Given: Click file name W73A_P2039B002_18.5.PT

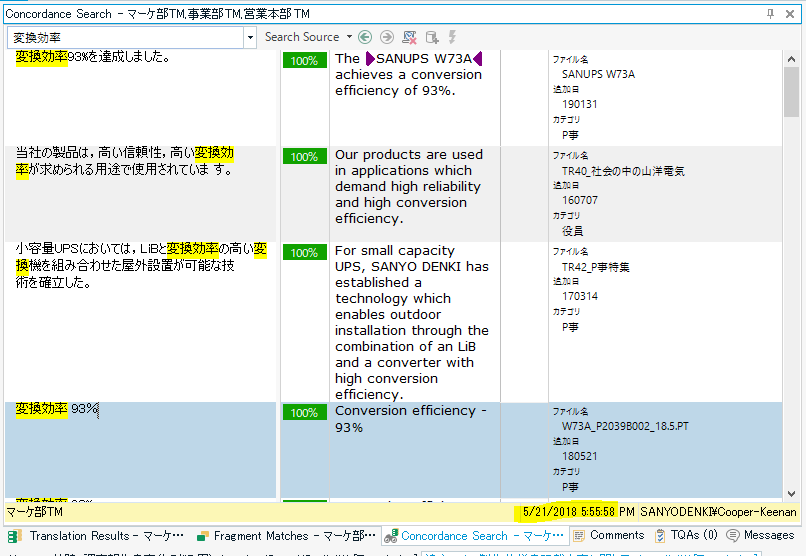Looking at the screenshot, I should (625, 427).
